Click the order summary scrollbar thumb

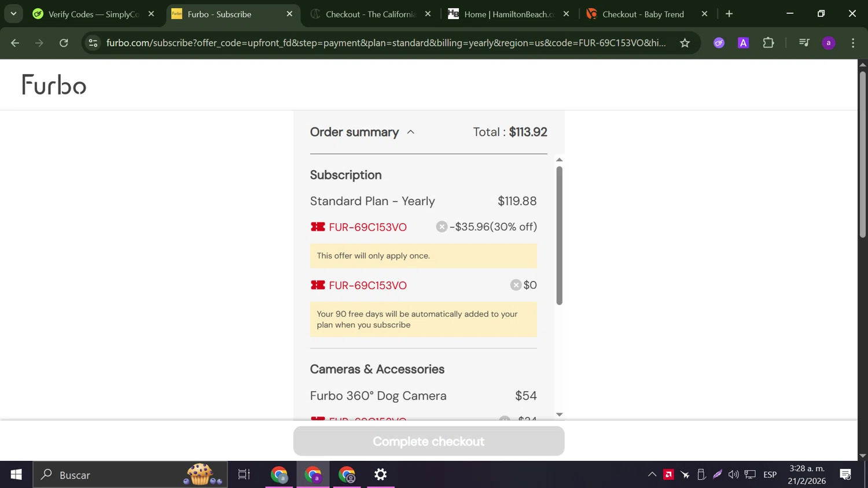click(x=559, y=235)
